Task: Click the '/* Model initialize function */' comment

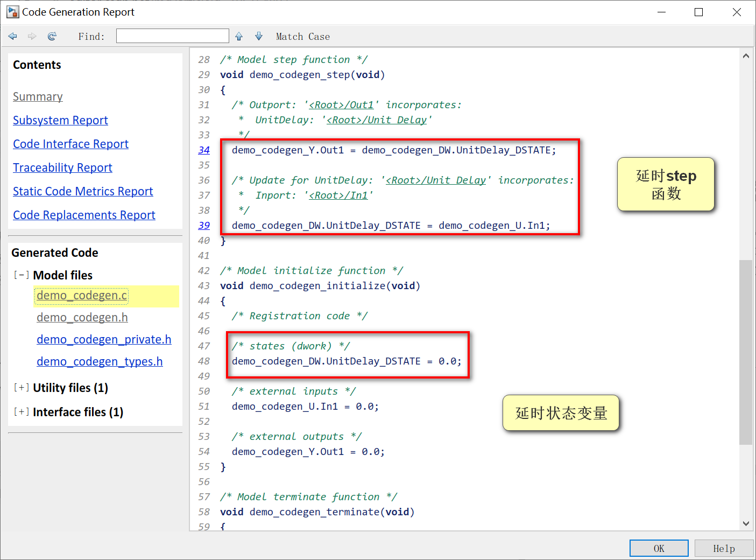Action: [312, 271]
